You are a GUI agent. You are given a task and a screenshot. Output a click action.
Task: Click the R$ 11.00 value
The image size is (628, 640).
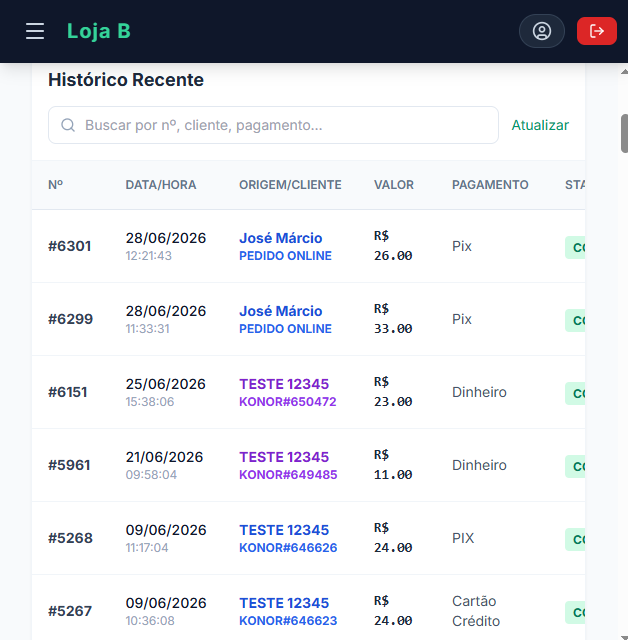393,465
